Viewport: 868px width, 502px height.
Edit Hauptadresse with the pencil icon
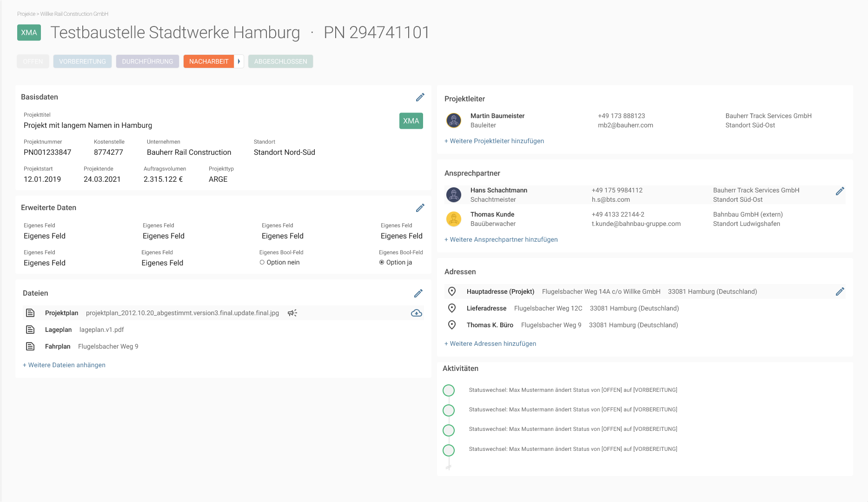(x=840, y=291)
